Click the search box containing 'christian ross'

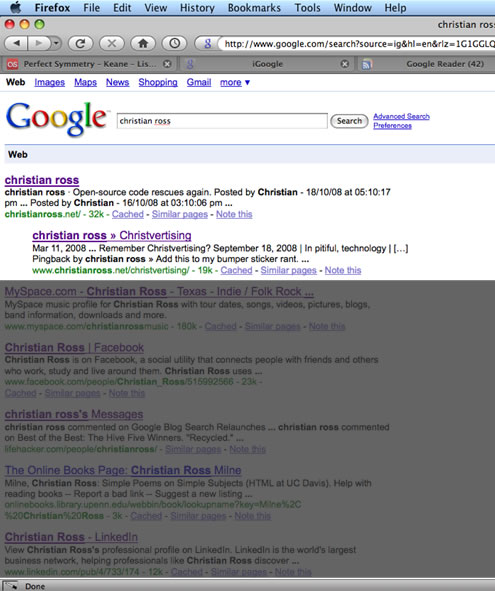coord(222,121)
